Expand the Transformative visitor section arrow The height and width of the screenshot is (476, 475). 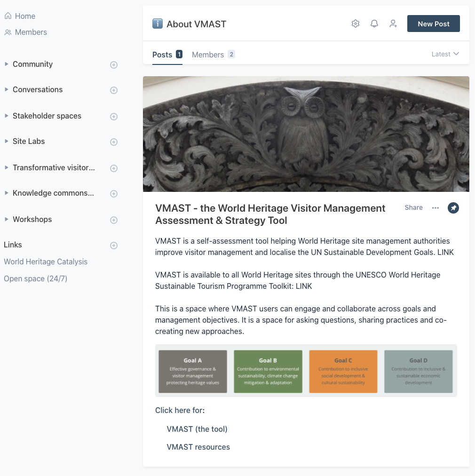7,167
